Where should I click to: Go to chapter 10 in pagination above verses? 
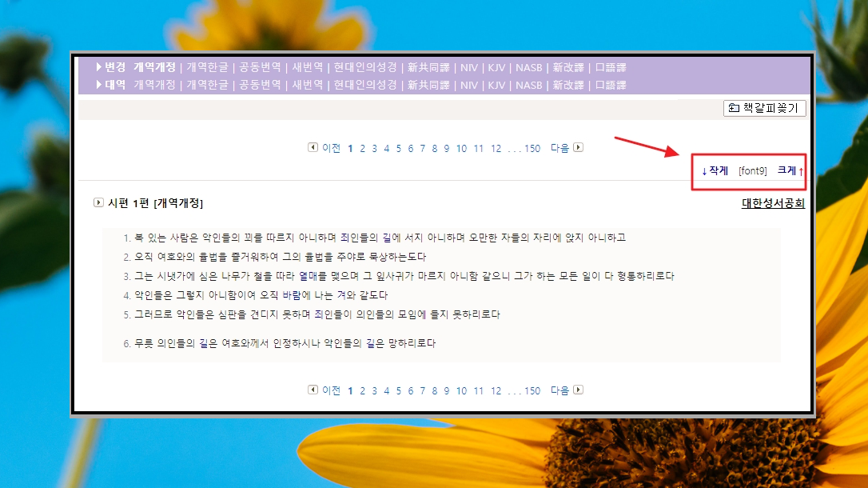(x=461, y=149)
